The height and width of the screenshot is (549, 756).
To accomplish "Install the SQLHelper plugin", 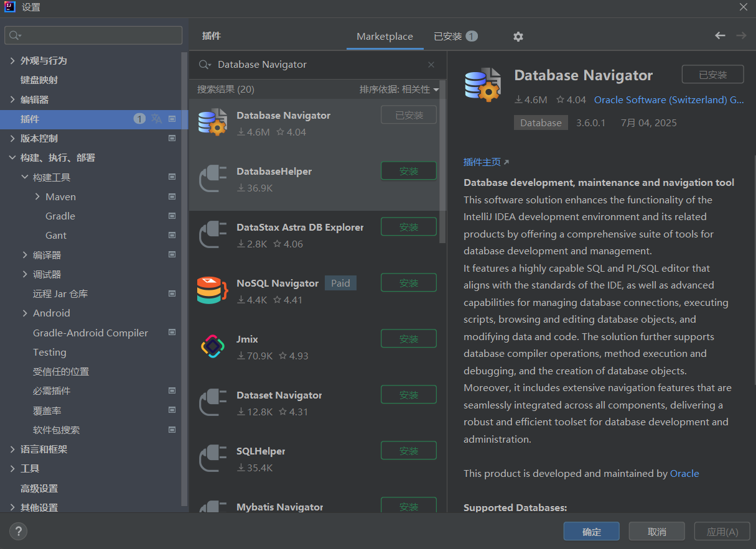I will coord(409,451).
